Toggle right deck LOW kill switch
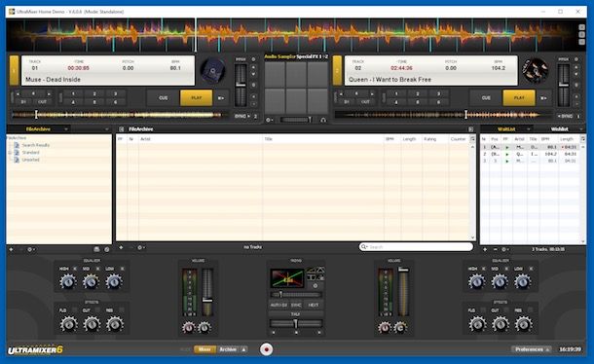Viewport: 594px width, 364px height. coord(531,269)
